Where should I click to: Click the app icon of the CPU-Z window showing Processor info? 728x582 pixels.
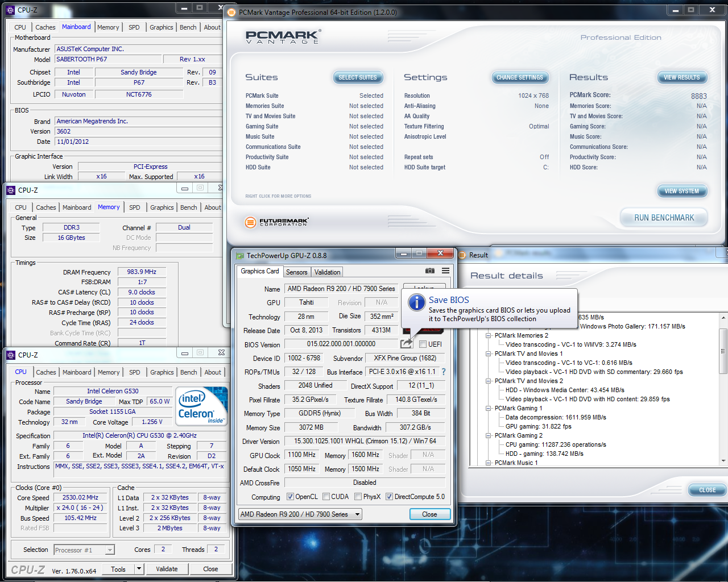coord(11,355)
